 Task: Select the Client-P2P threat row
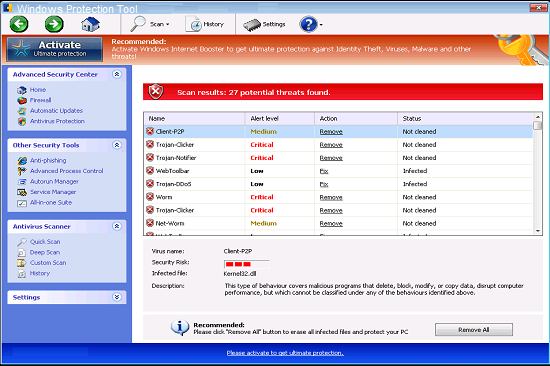(338, 132)
